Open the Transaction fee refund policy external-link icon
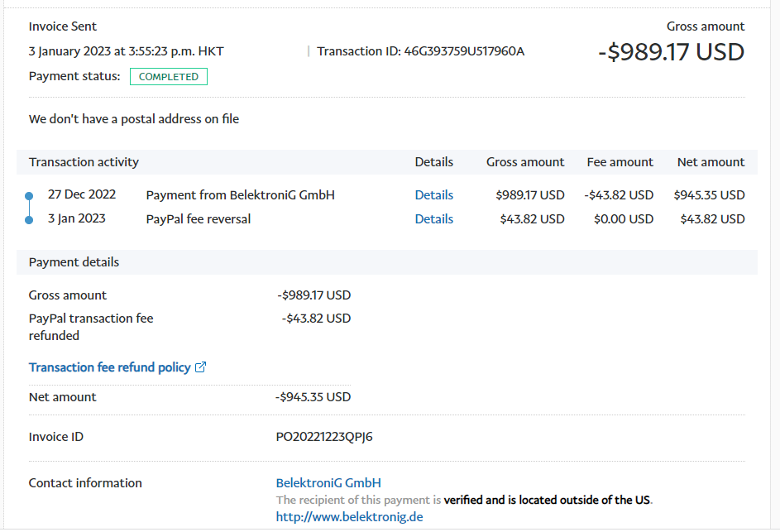 [200, 367]
